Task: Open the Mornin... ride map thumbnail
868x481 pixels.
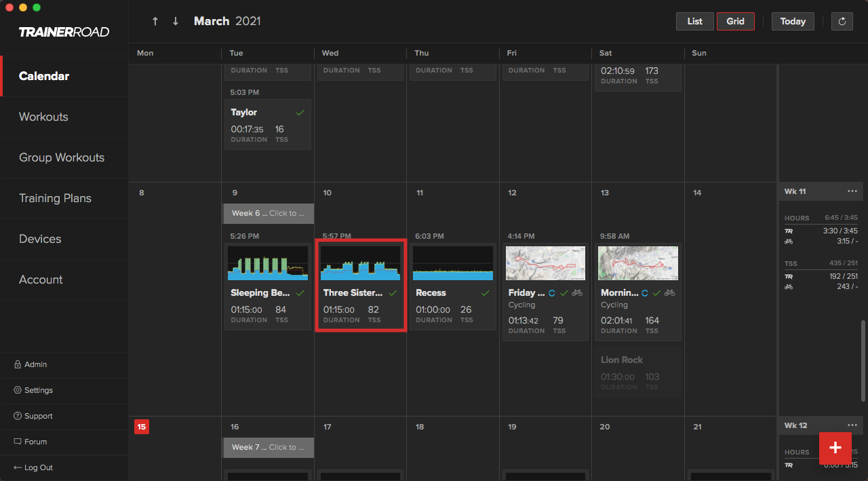Action: coord(638,263)
